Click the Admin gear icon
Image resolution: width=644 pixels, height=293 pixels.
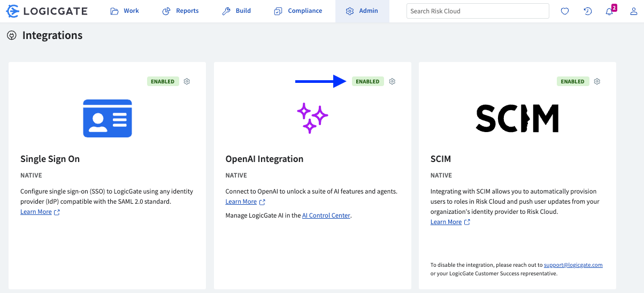pyautogui.click(x=350, y=11)
